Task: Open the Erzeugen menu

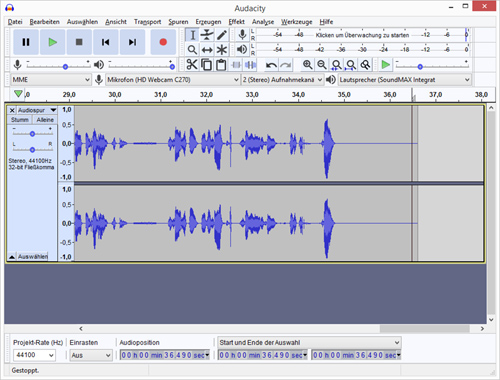Action: pyautogui.click(x=208, y=22)
